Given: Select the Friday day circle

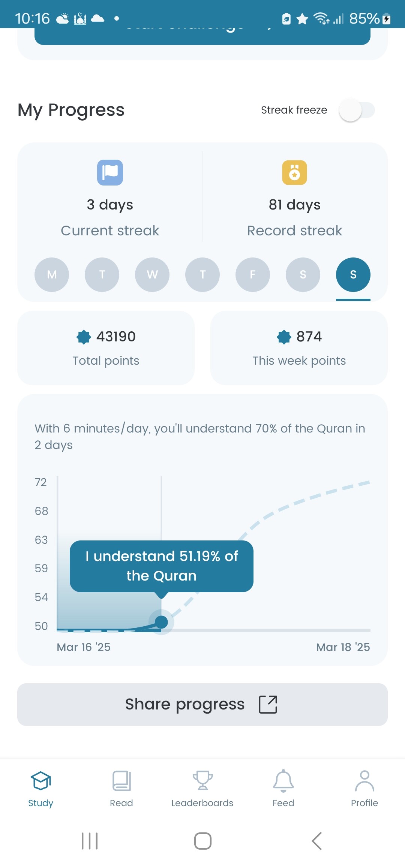Looking at the screenshot, I should click(253, 275).
